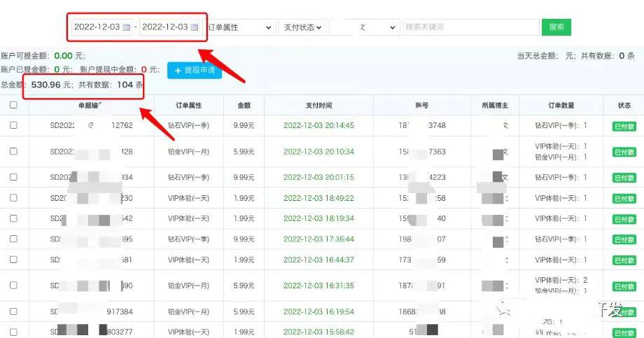
Task: Click 已付款 badge for 16:31:35 order
Action: [624, 287]
